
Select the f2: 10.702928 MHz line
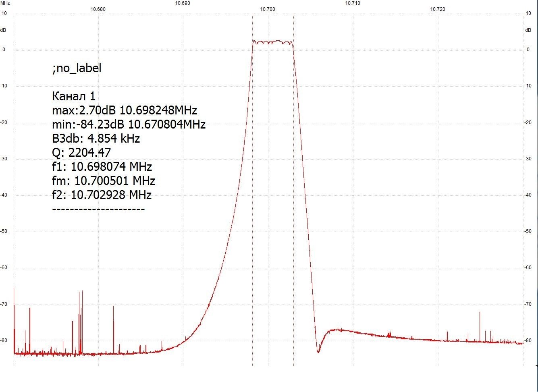point(102,195)
